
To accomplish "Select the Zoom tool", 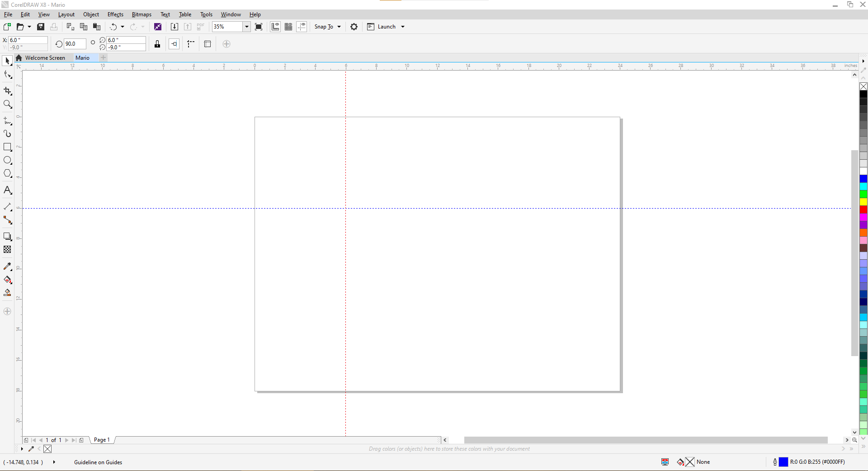I will coord(7,105).
